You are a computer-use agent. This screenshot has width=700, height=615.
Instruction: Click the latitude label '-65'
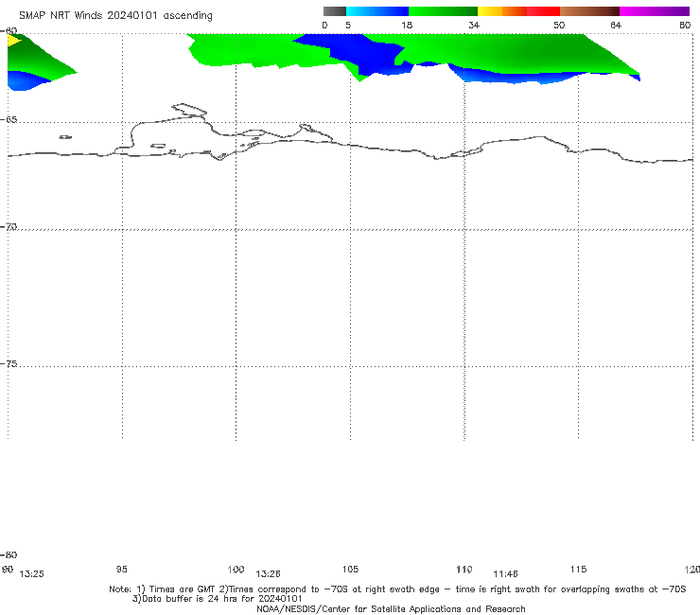coord(9,120)
